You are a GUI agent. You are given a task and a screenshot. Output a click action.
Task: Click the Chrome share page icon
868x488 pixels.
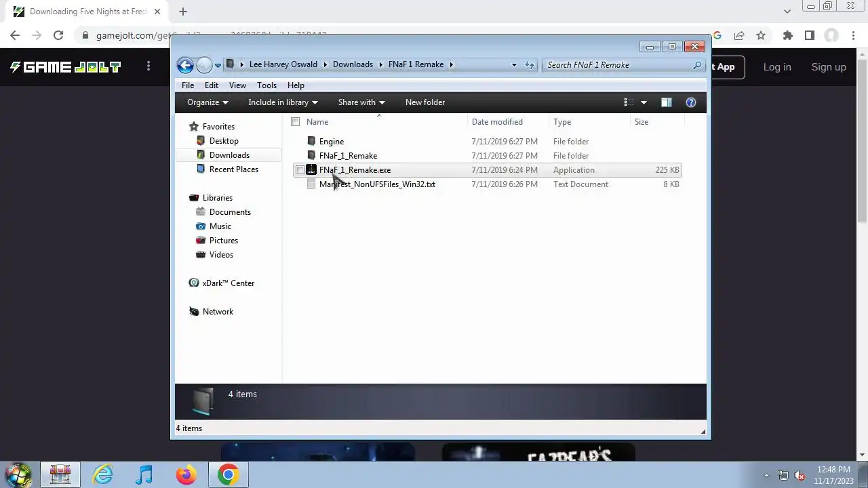tap(739, 35)
